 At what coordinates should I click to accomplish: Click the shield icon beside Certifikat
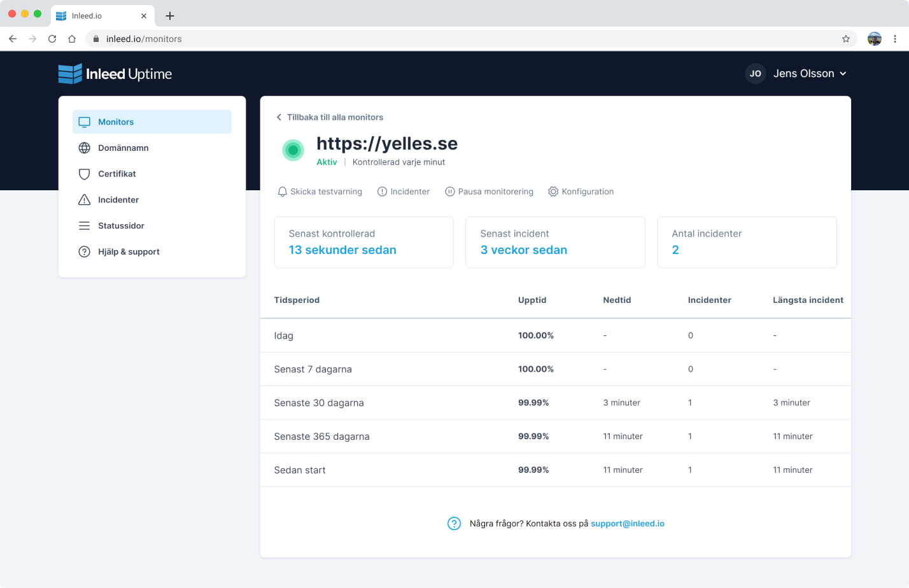point(84,174)
